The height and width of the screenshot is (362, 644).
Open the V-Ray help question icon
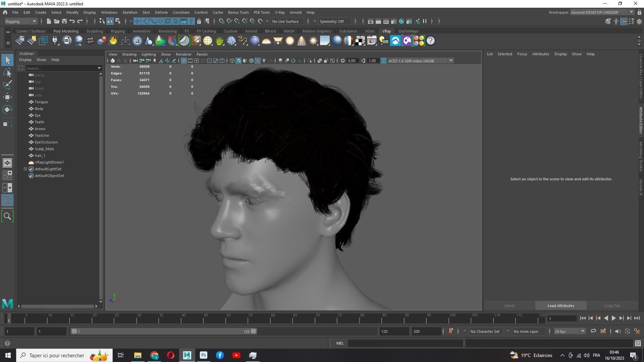(x=431, y=41)
